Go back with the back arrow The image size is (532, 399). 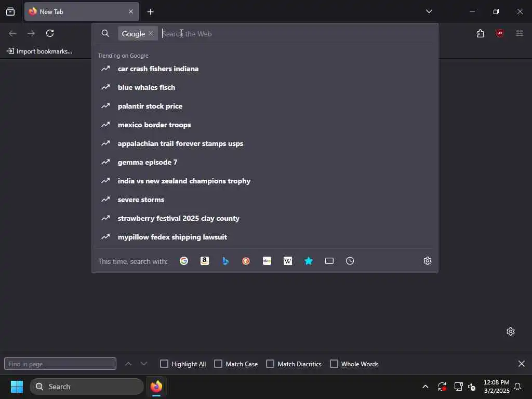[12, 33]
